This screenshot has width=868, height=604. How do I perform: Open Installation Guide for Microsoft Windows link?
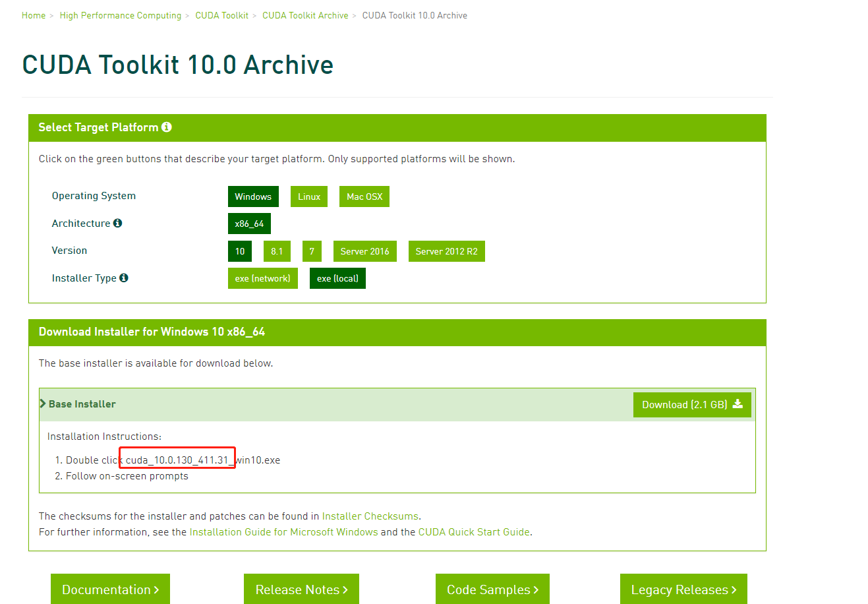[284, 531]
